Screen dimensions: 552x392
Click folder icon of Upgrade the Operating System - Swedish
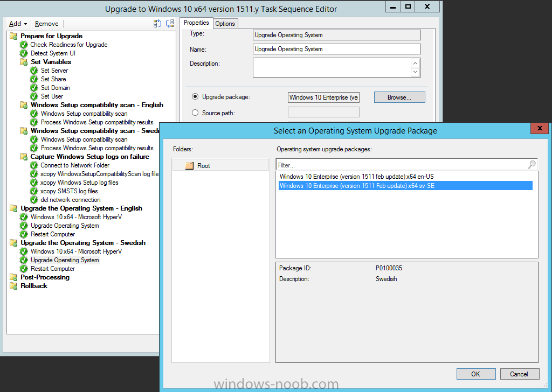click(x=13, y=243)
